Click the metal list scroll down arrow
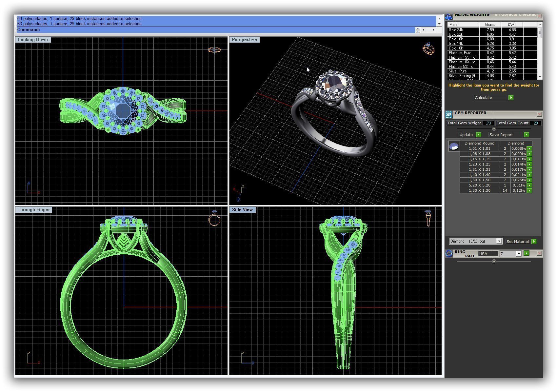The height and width of the screenshot is (392, 557). (540, 77)
